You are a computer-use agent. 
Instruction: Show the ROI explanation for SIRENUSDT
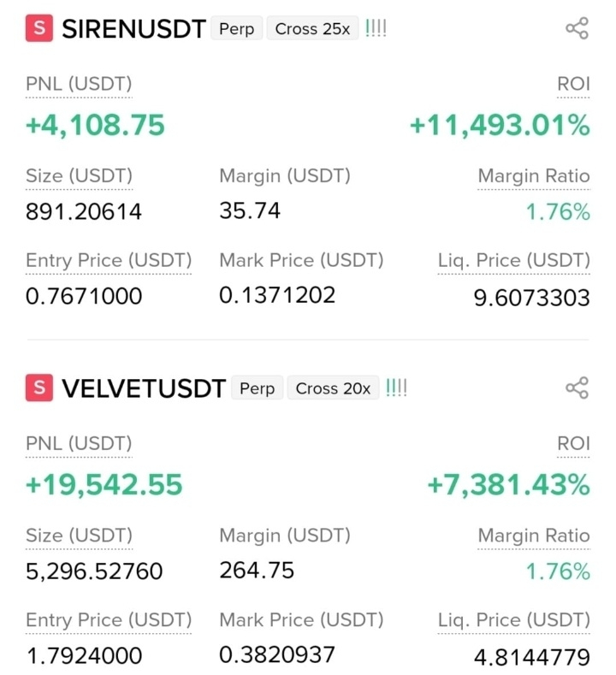[573, 84]
